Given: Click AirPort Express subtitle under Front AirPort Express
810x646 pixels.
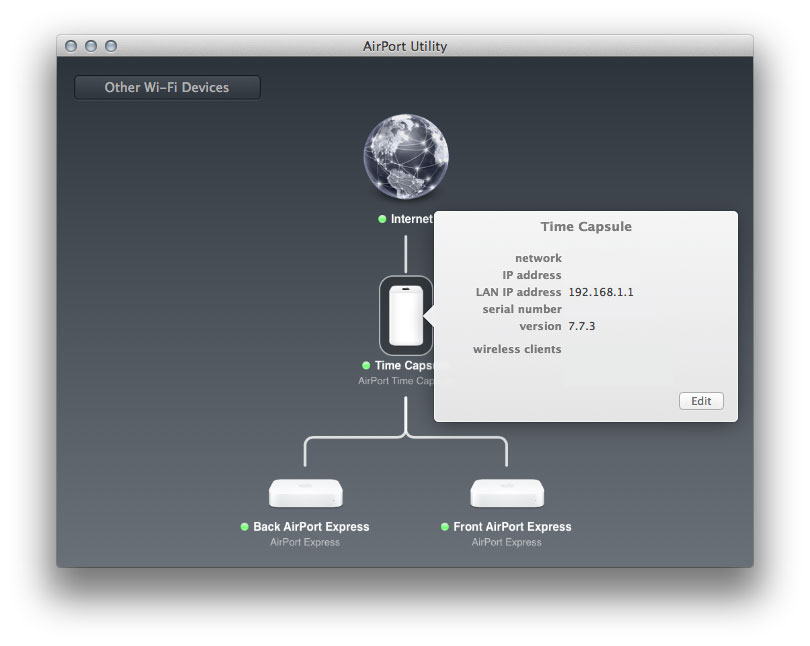Looking at the screenshot, I should pyautogui.click(x=507, y=542).
